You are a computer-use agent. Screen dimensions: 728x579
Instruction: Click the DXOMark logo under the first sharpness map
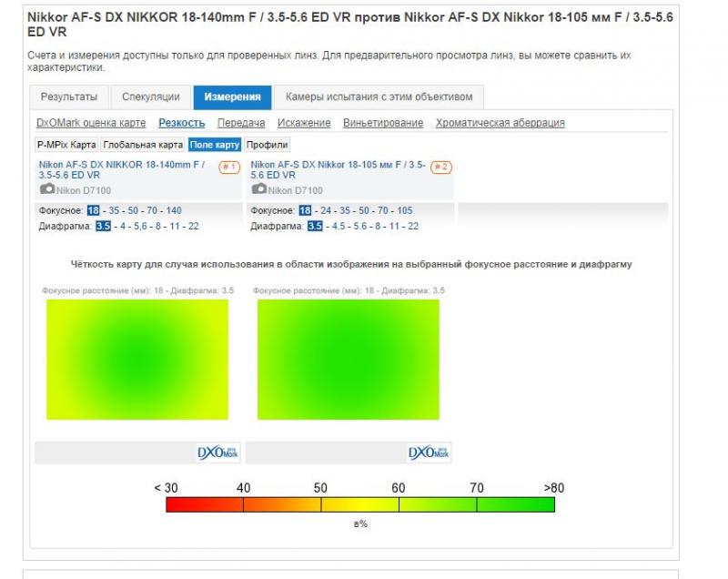(x=217, y=452)
